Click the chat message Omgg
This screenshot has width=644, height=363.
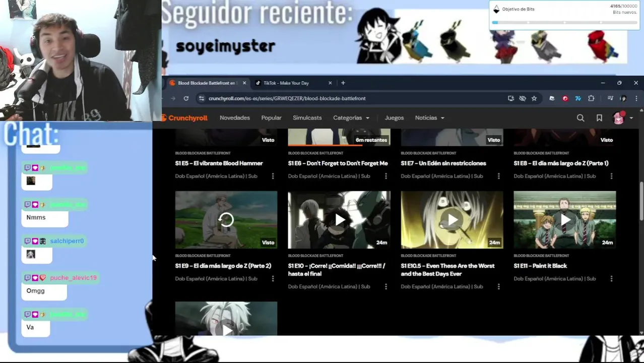pos(35,291)
